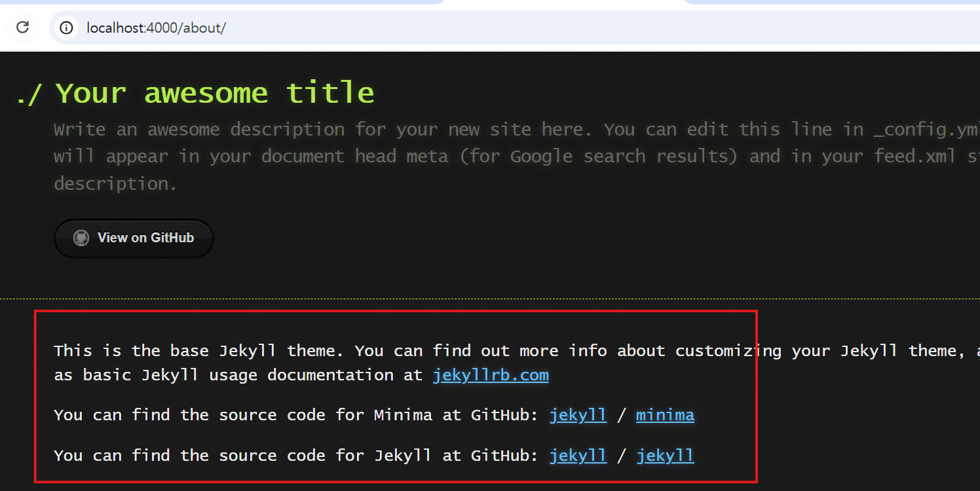Open the minima GitHub link

(x=665, y=415)
